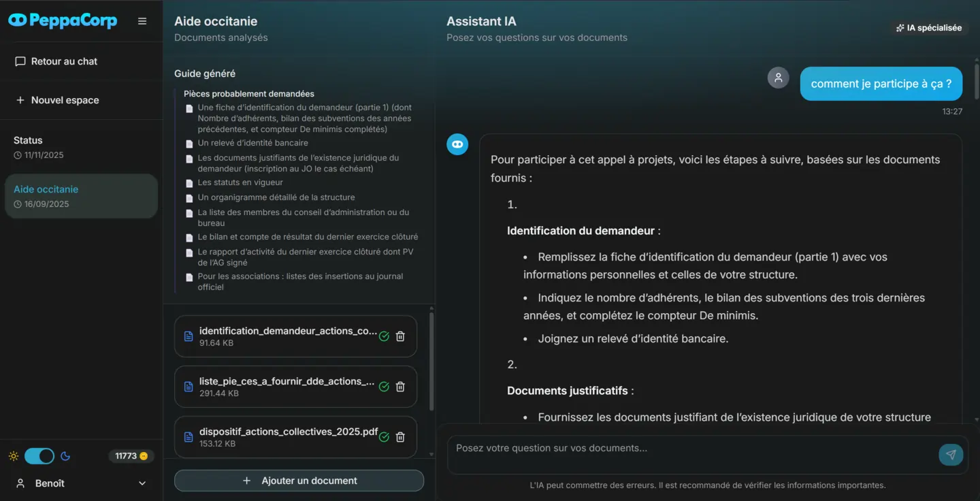Screen dimensions: 980x501
Task: Click the document list scrollbar
Action: 431,362
